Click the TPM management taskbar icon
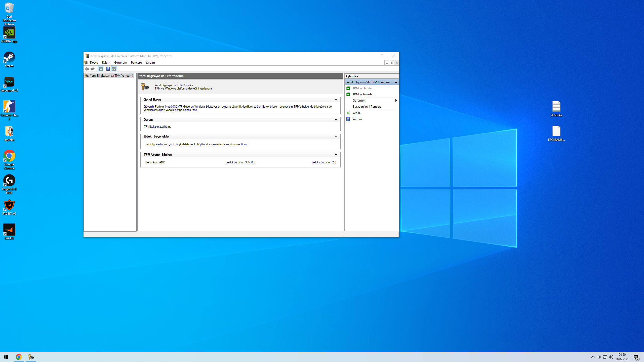Image resolution: width=644 pixels, height=362 pixels. [x=31, y=357]
